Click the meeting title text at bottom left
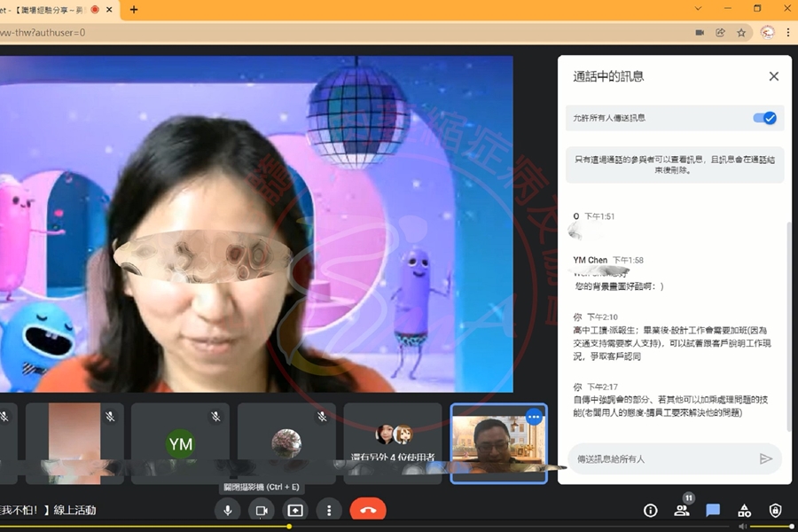 tap(48, 510)
